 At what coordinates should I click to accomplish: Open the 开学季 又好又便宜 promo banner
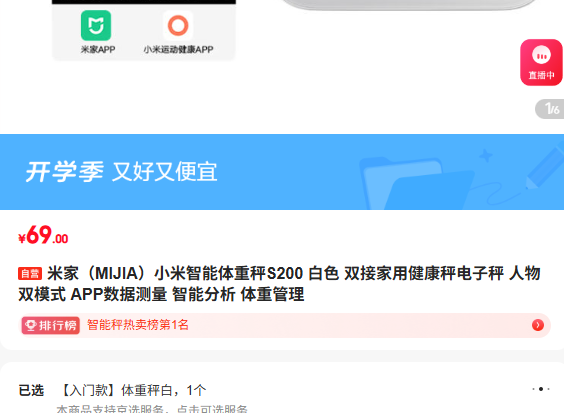click(282, 172)
